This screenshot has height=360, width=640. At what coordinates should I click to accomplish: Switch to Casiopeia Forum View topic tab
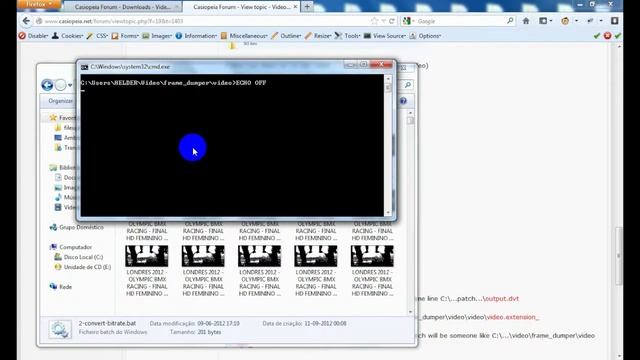[241, 7]
